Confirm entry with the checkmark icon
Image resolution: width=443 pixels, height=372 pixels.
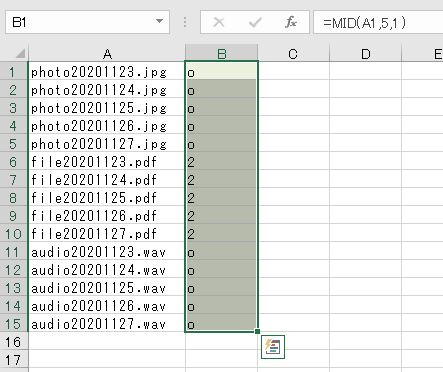pyautogui.click(x=255, y=22)
